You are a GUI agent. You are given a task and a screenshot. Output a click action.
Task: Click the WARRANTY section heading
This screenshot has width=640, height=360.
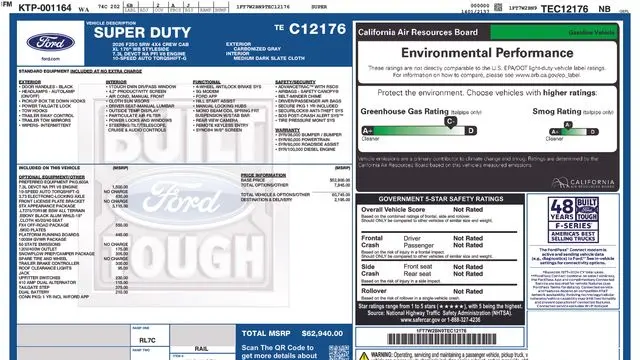(x=288, y=130)
